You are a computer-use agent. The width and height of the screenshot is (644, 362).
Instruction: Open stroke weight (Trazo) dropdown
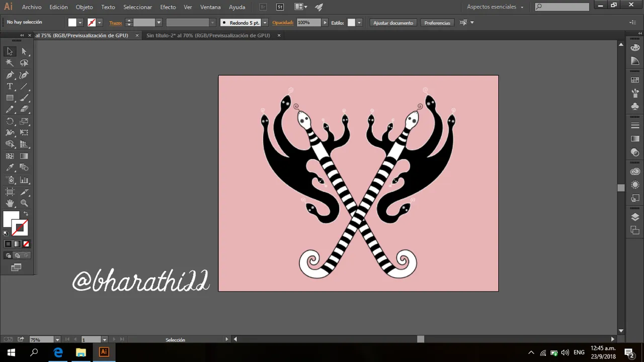[x=158, y=23]
